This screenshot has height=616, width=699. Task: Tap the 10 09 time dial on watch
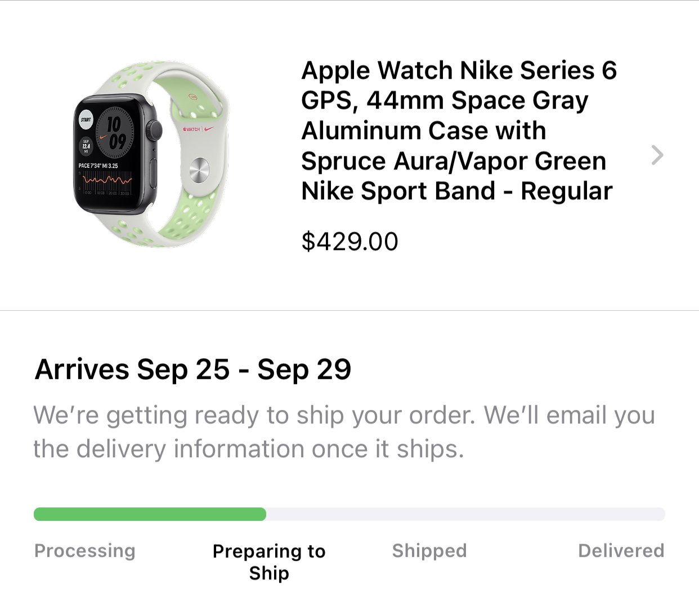115,133
